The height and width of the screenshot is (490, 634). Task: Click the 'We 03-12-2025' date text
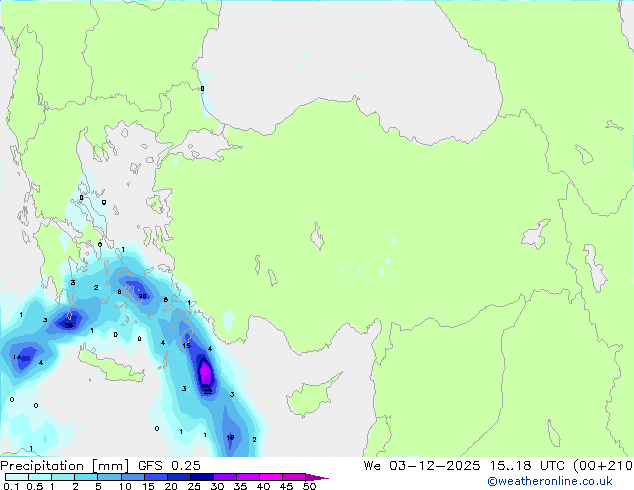tap(422, 466)
